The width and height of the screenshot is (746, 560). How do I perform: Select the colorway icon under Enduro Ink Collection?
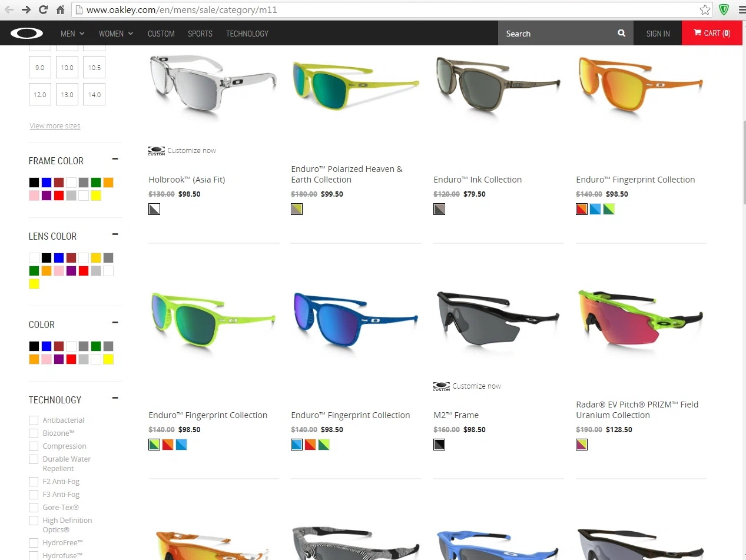pyautogui.click(x=439, y=209)
